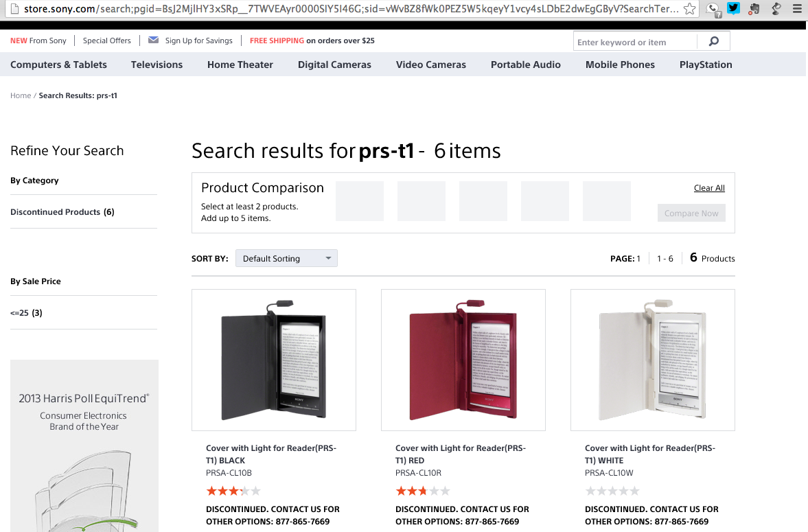This screenshot has height=532, width=808.
Task: Open the red cover product image
Action: pos(463,360)
